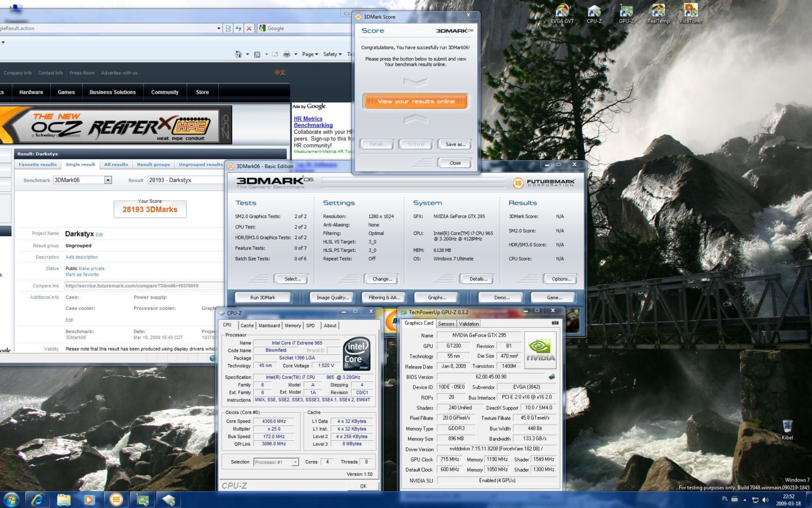
Task: Click Add description link
Action: coord(82,257)
